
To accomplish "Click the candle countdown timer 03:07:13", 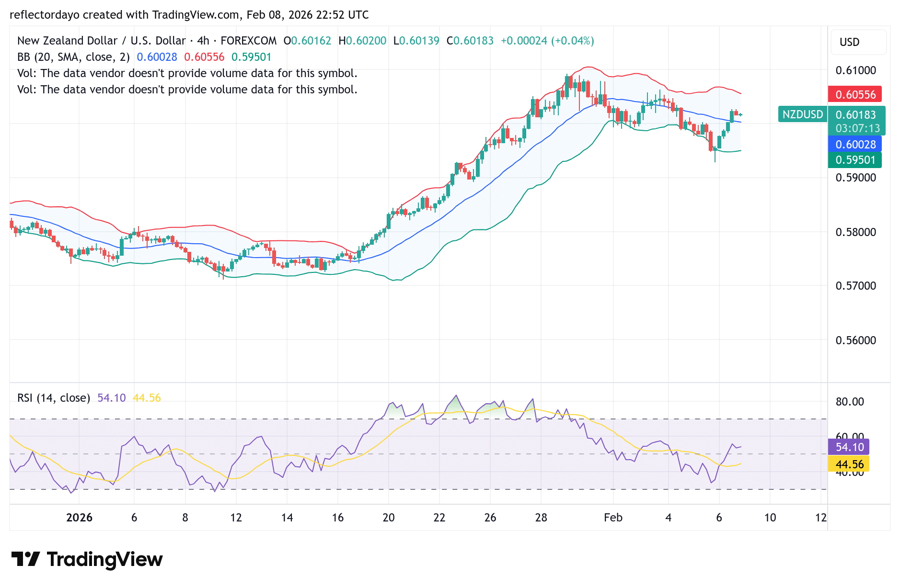I will 855,128.
